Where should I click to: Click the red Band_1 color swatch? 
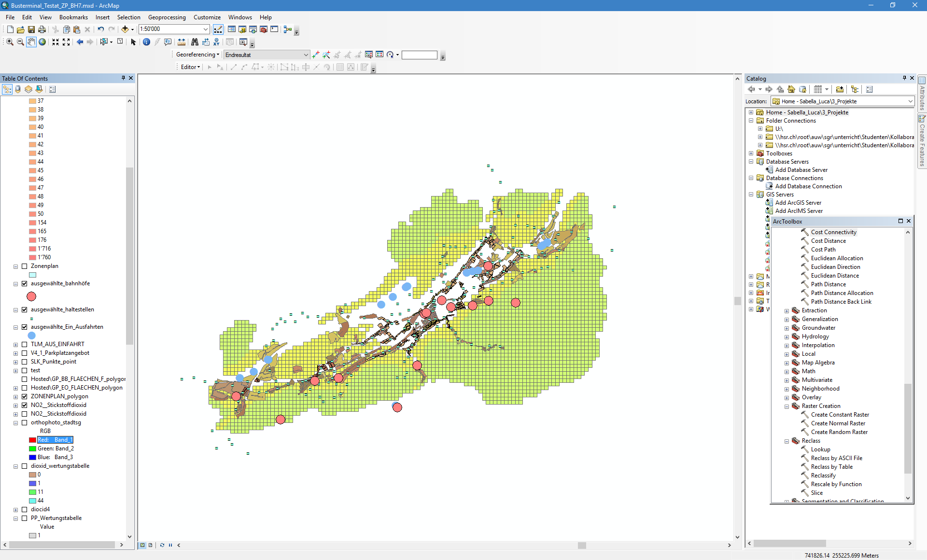33,440
